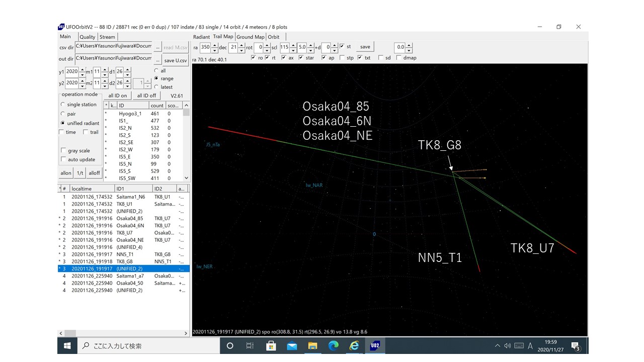Click the Internet Explorer taskbar icon
This screenshot has width=644, height=362.
point(354,346)
